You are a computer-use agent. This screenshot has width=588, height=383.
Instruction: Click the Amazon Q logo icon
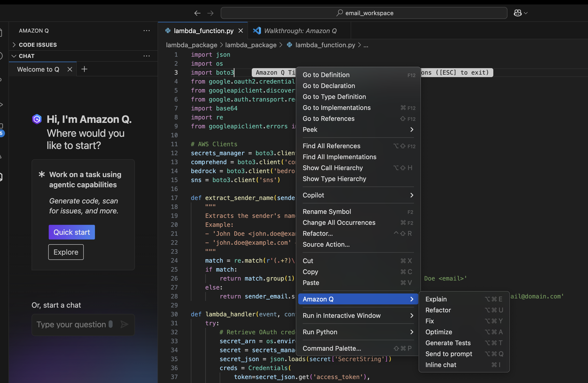37,119
